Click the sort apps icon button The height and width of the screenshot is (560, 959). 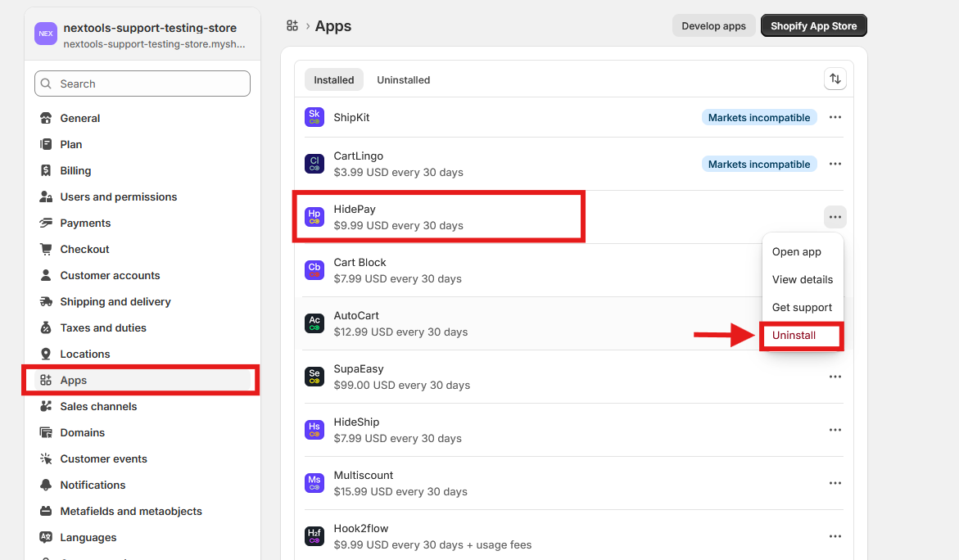click(x=835, y=79)
